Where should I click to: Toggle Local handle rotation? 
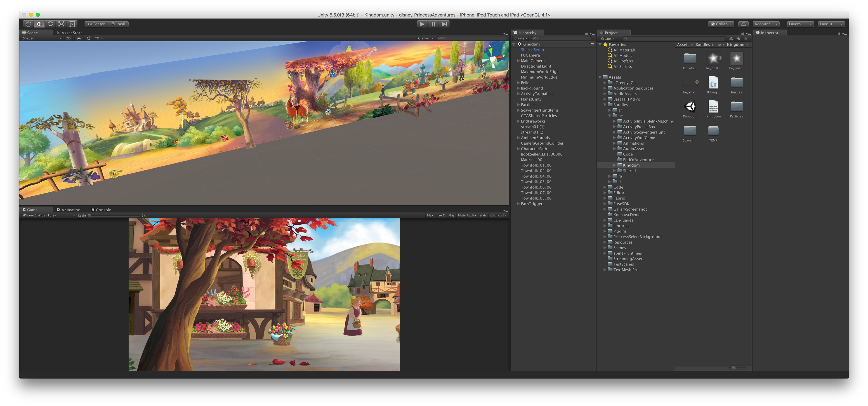click(x=118, y=24)
